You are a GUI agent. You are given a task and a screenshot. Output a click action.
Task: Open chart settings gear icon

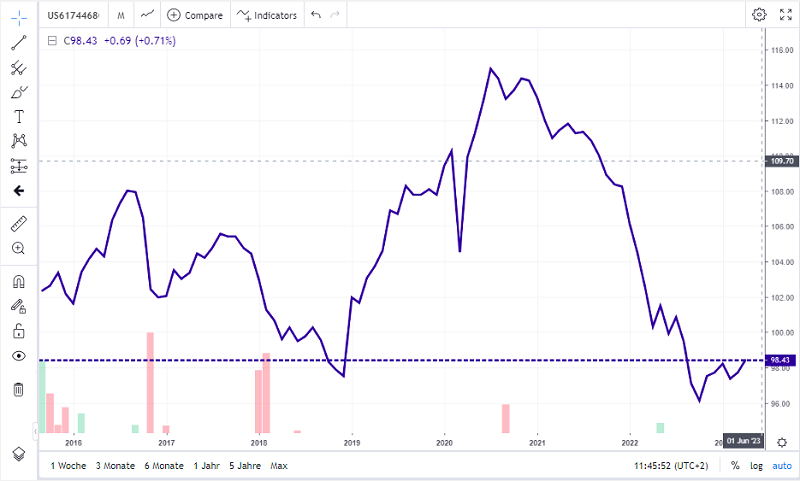click(759, 15)
